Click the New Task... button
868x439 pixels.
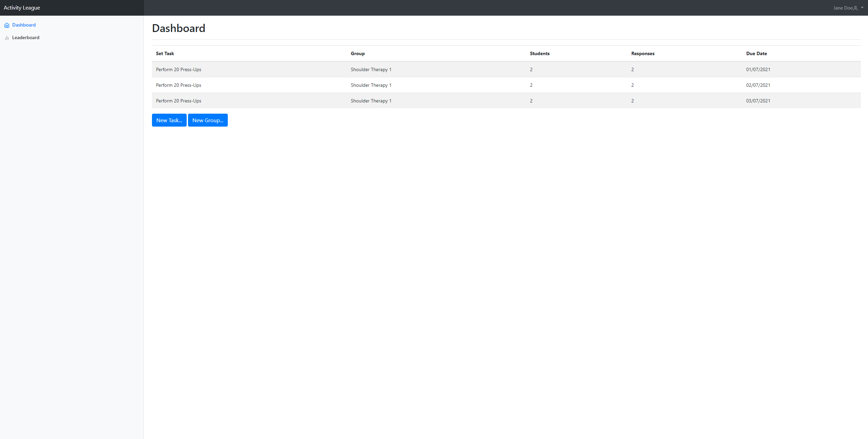click(169, 120)
